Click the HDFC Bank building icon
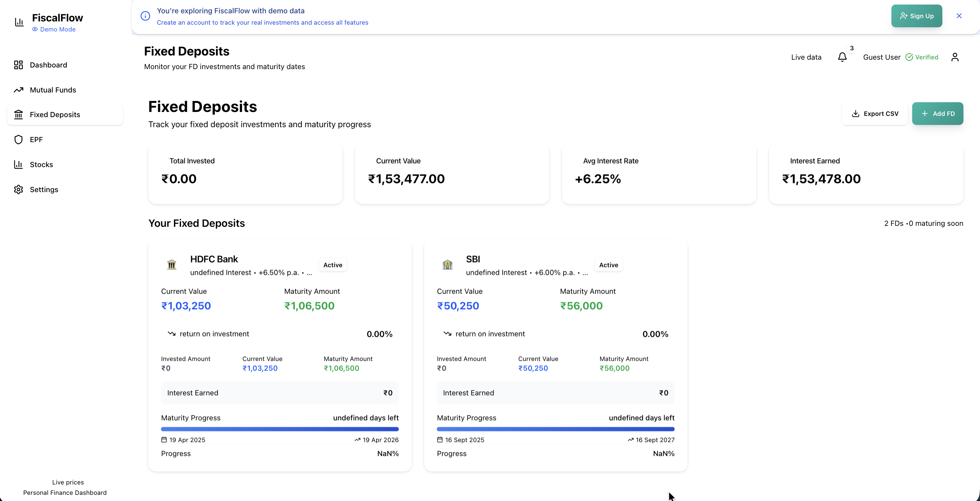The image size is (980, 501). [x=172, y=264]
